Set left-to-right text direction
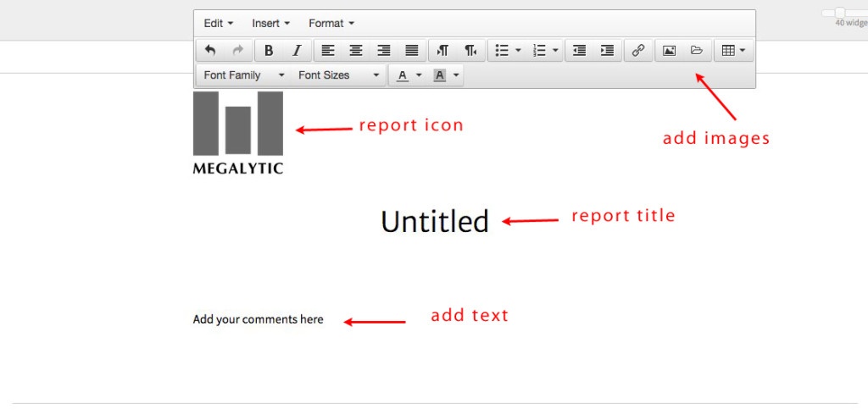 442,51
